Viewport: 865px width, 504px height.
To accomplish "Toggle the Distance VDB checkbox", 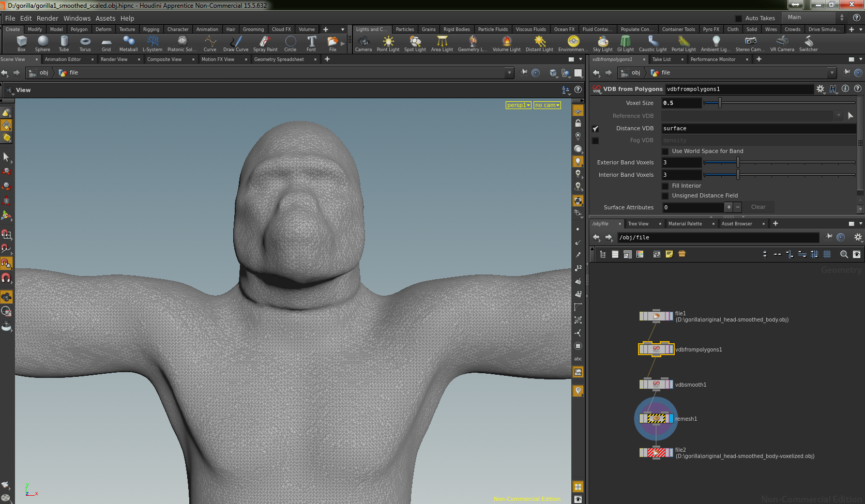I will tap(596, 128).
